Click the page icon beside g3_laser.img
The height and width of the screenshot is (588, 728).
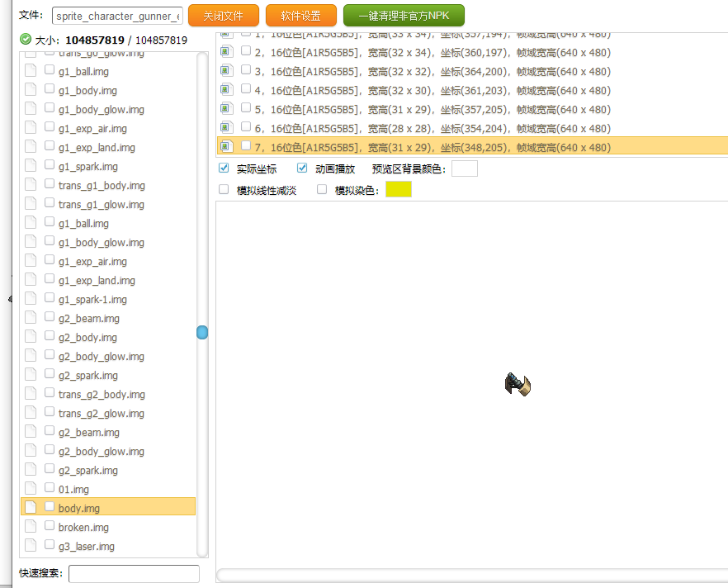[31, 546]
